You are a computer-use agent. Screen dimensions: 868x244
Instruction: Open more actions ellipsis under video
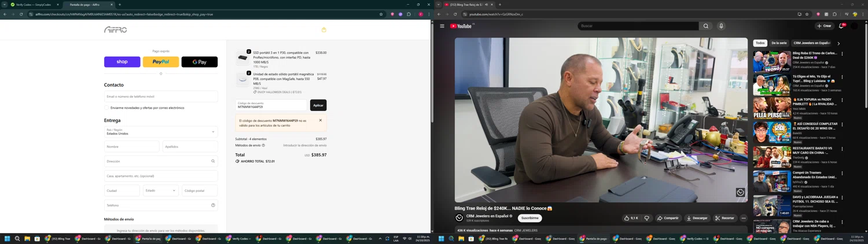(x=744, y=218)
